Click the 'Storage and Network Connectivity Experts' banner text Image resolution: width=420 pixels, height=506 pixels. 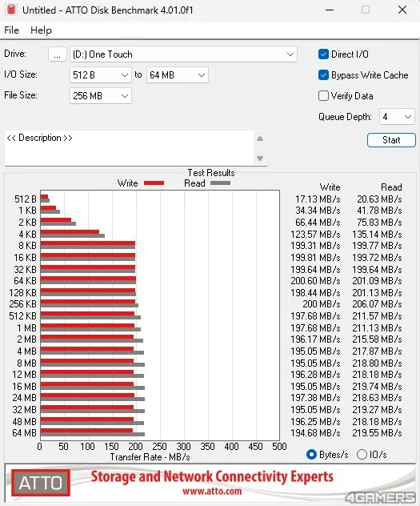212,476
